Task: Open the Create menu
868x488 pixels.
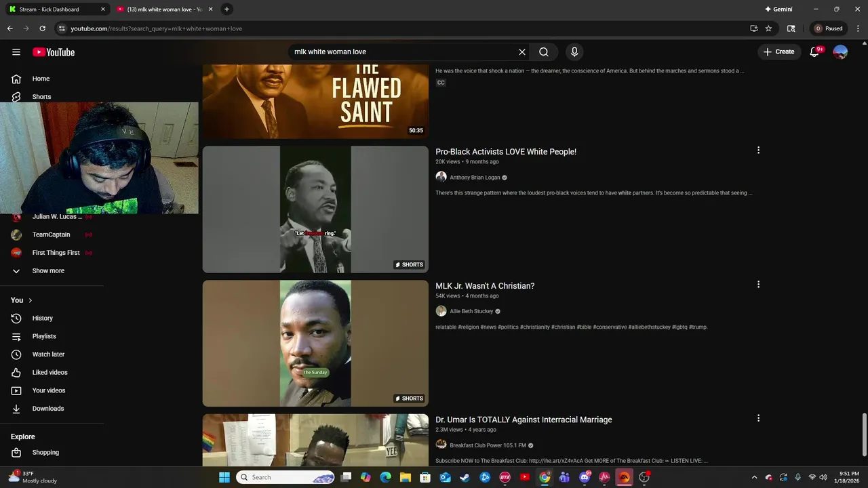Action: coord(779,52)
